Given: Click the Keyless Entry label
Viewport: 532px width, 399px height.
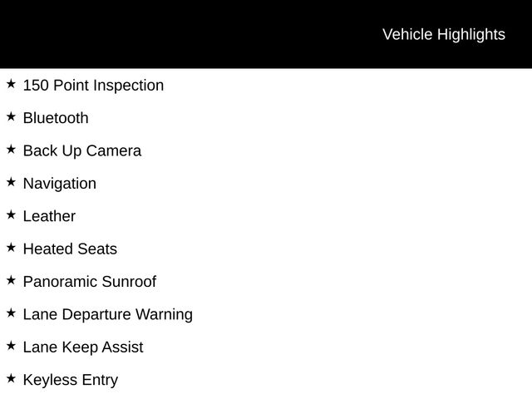Looking at the screenshot, I should (71, 380).
